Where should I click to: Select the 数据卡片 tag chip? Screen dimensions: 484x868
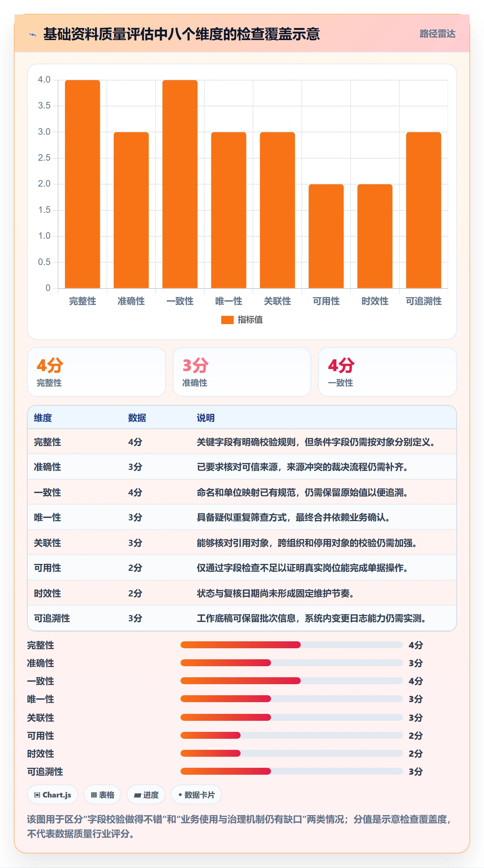coord(196,795)
